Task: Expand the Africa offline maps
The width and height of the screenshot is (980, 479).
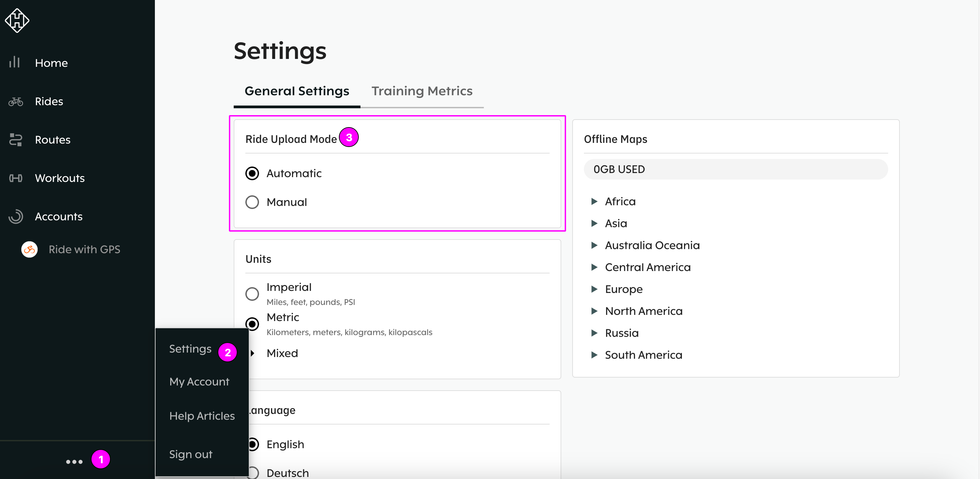Action: coord(594,201)
